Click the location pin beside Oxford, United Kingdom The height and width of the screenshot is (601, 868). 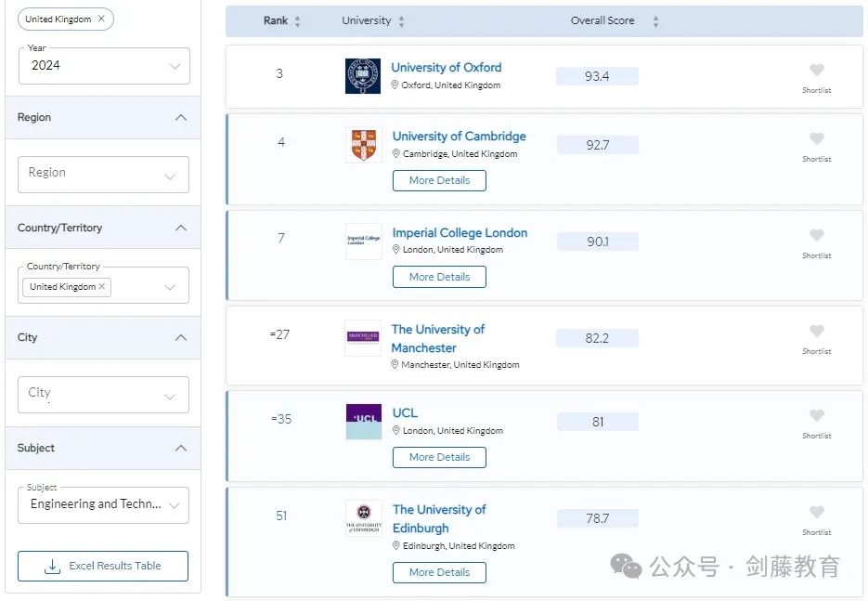point(395,85)
